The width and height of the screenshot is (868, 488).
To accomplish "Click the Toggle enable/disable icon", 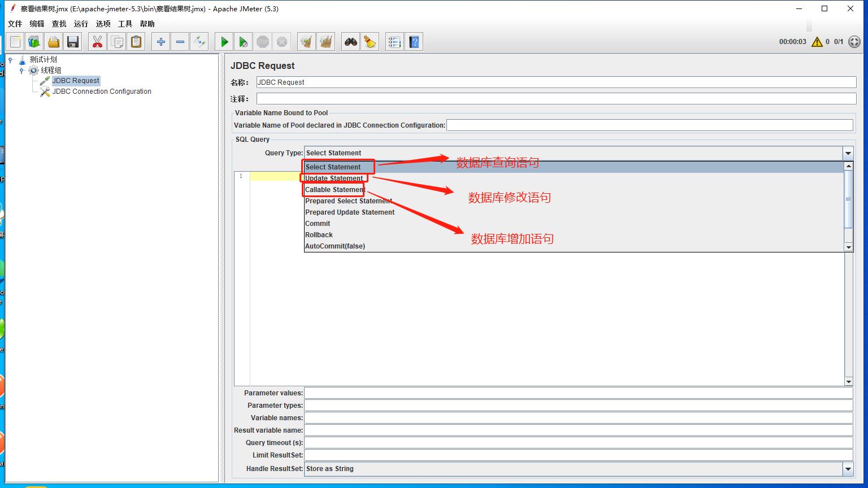I will [199, 42].
